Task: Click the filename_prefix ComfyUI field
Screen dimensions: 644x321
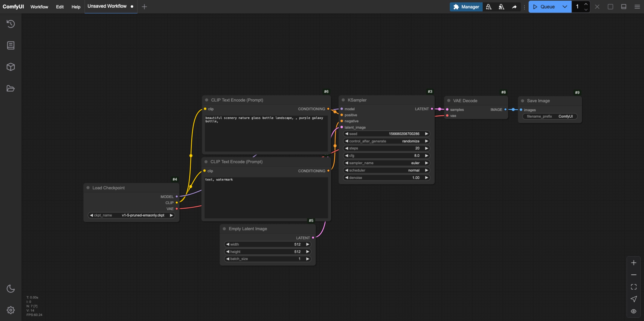Action: [x=550, y=116]
